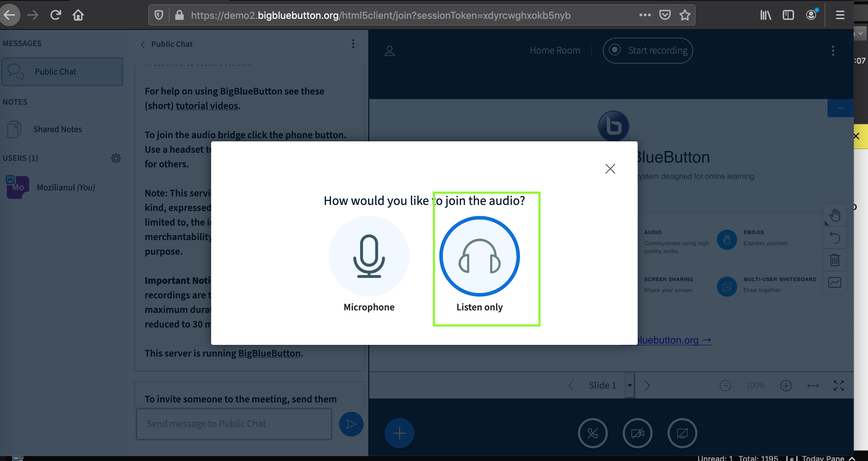Image resolution: width=868 pixels, height=461 pixels.
Task: Open the session options three-dot menu
Action: [x=833, y=51]
